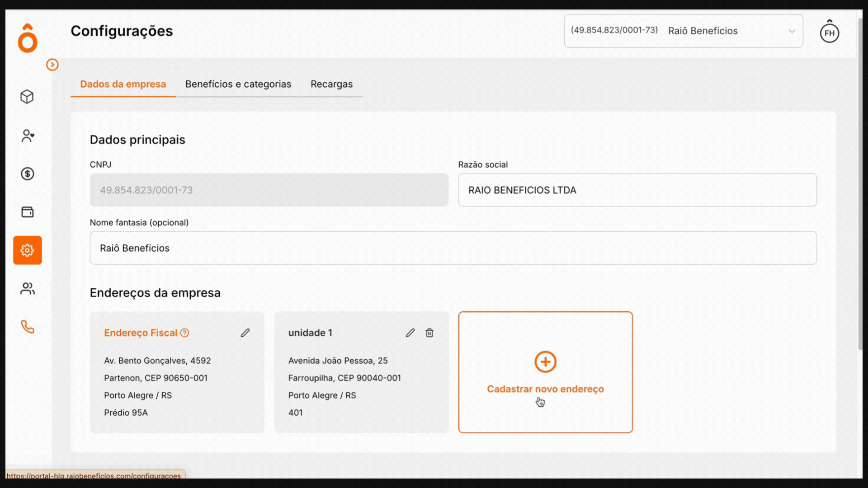Image resolution: width=868 pixels, height=488 pixels.
Task: Select the beneficiaries person-with-heart sidebar icon
Action: [x=27, y=136]
